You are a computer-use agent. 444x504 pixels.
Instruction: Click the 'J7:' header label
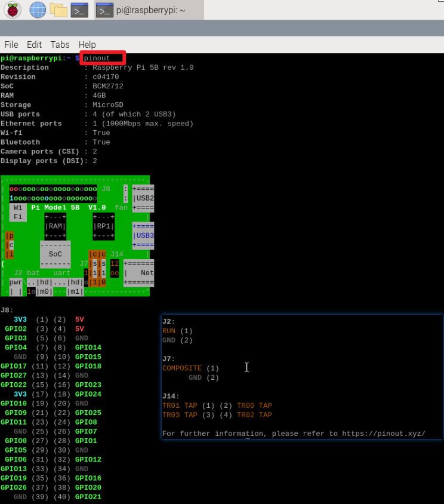tap(169, 359)
